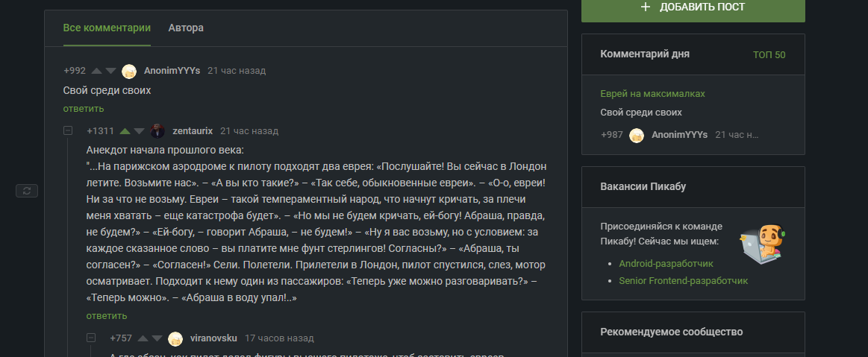The image size is (868, 357).
Task: Upvote zentaurix's anecdote comment
Action: 125,131
